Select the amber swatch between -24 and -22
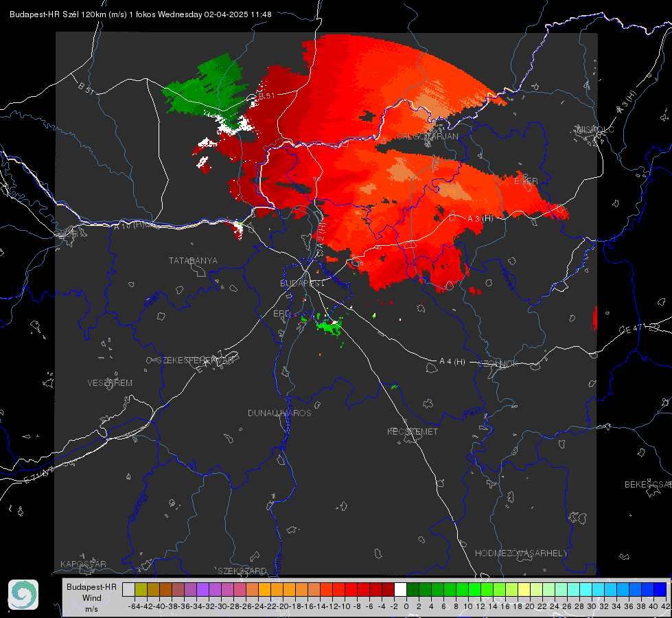Viewport: 672px width, 618px height. coord(264,589)
